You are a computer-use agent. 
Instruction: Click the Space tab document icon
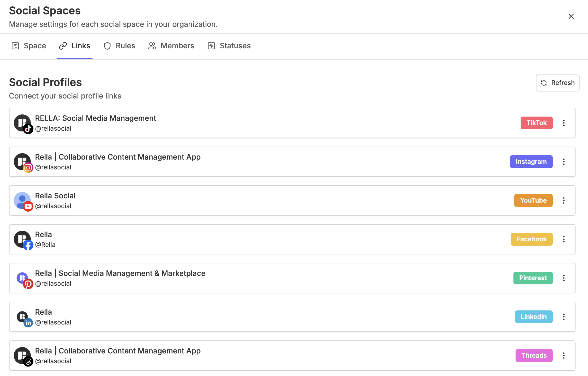tap(15, 46)
